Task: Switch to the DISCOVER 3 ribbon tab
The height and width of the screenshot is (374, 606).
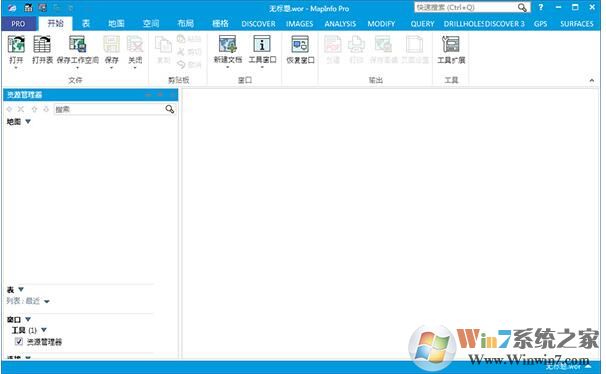Action: tap(505, 24)
